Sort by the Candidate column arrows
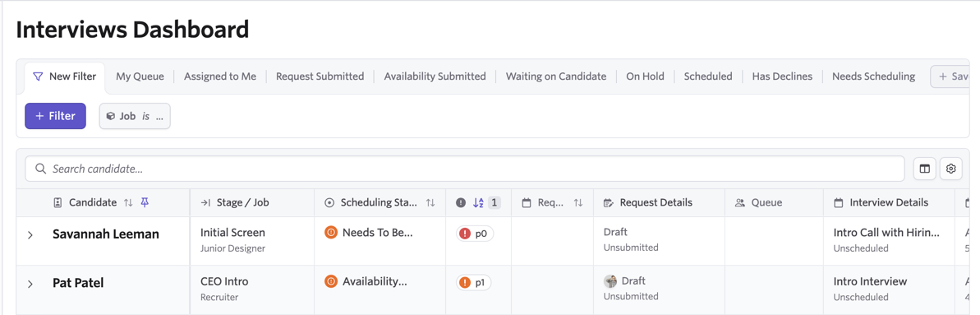Image resolution: width=980 pixels, height=315 pixels. tap(128, 202)
